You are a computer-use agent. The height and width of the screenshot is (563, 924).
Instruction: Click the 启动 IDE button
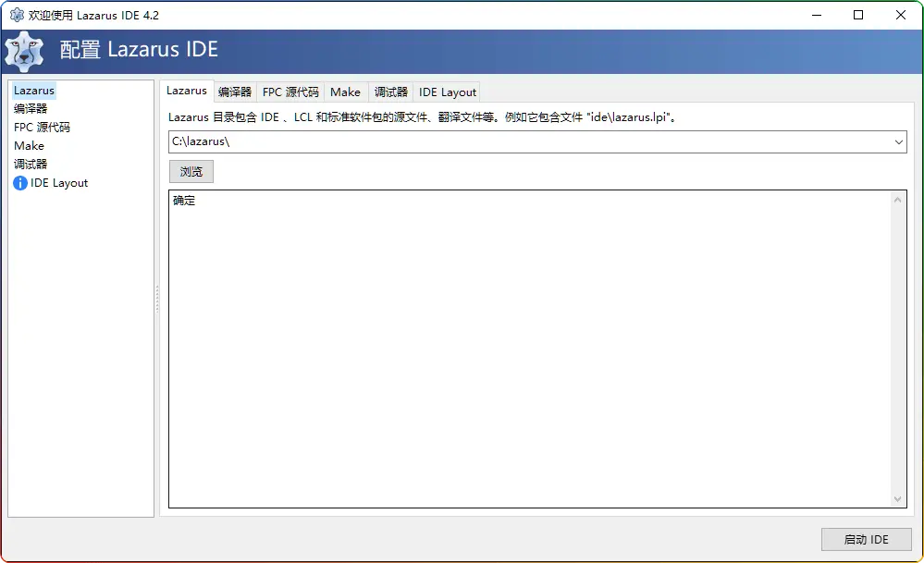(867, 540)
